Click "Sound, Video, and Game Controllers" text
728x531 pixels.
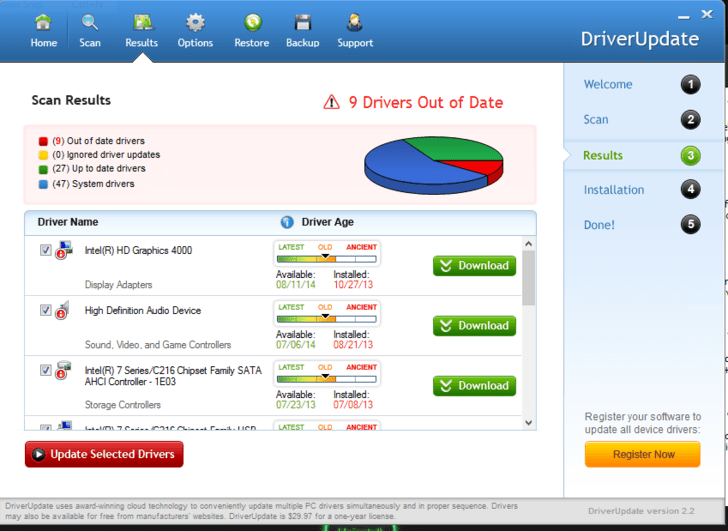pos(158,345)
